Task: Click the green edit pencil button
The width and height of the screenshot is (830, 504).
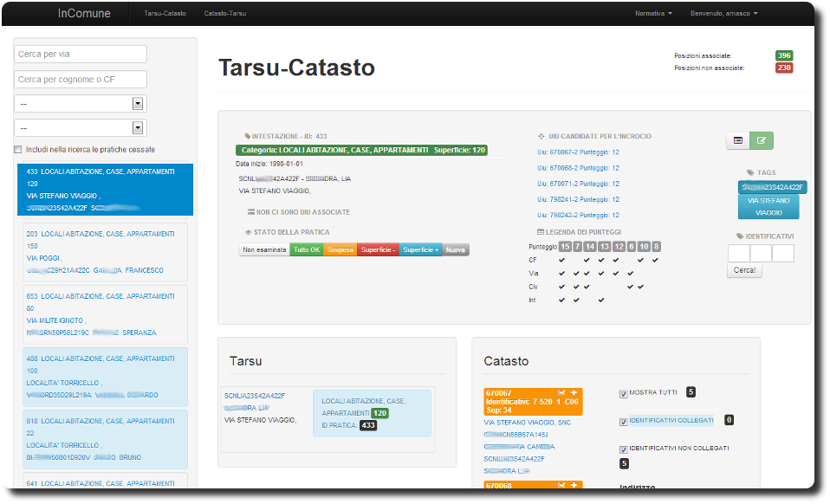Action: pyautogui.click(x=762, y=140)
